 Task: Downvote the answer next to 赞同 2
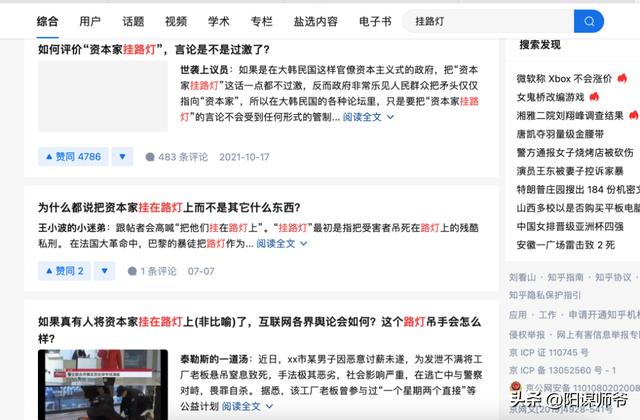(x=104, y=271)
